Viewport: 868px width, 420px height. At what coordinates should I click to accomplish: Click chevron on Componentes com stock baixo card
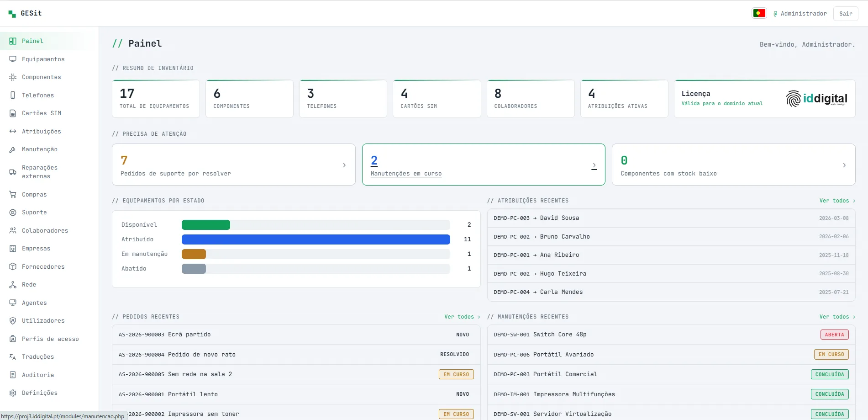tap(844, 165)
